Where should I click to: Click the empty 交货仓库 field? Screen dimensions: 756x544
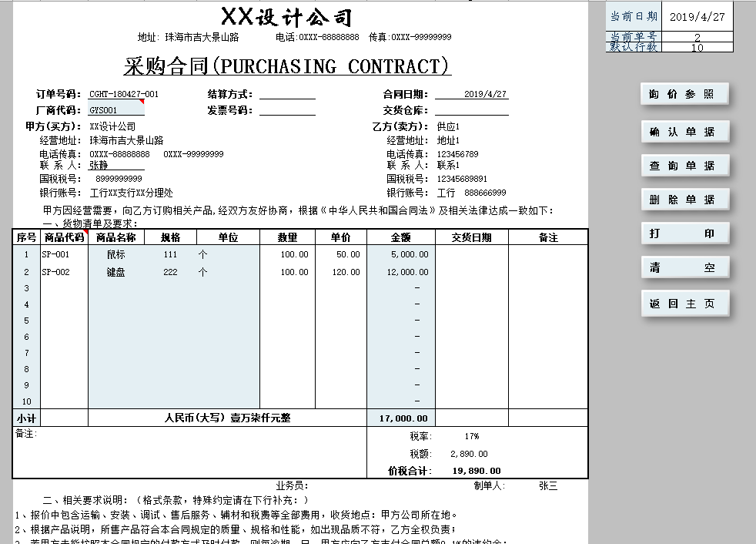471,110
